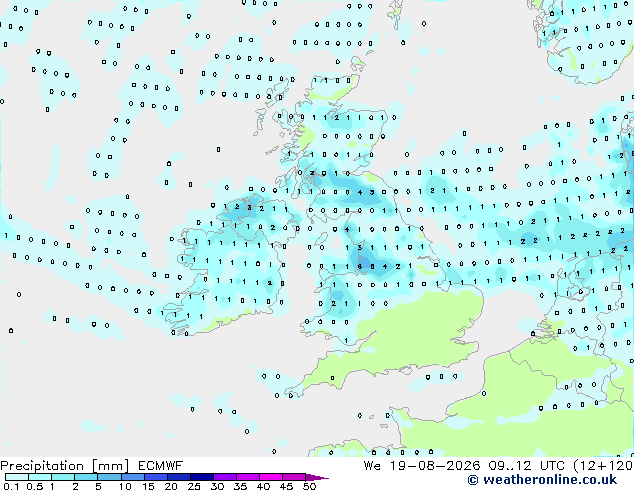Screen dimensions: 634x490
Task: Click the '35' legend scale label
Action: tap(240, 486)
